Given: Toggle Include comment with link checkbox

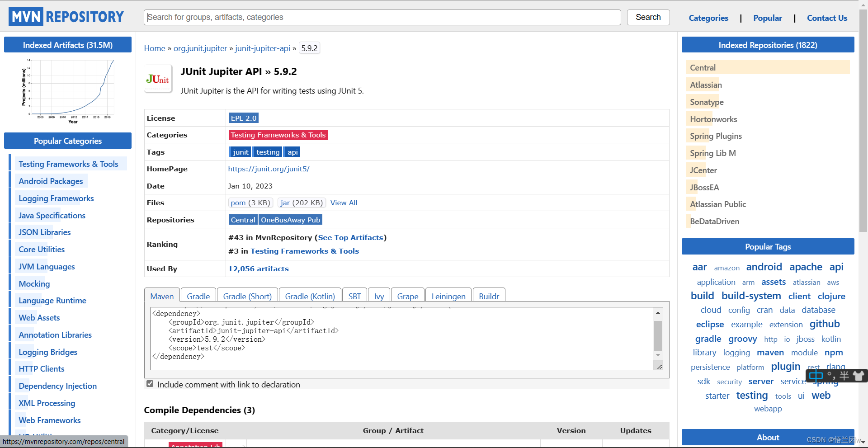Looking at the screenshot, I should [150, 384].
